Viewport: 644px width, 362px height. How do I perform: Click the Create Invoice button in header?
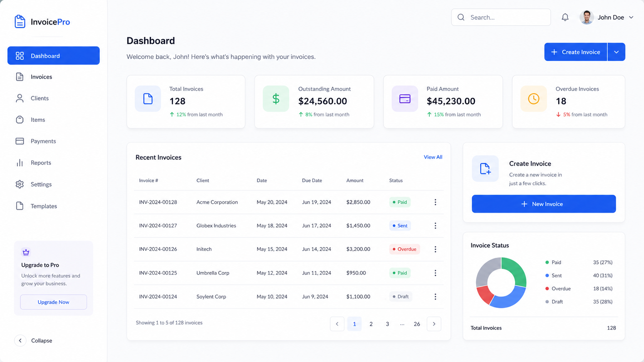point(576,52)
